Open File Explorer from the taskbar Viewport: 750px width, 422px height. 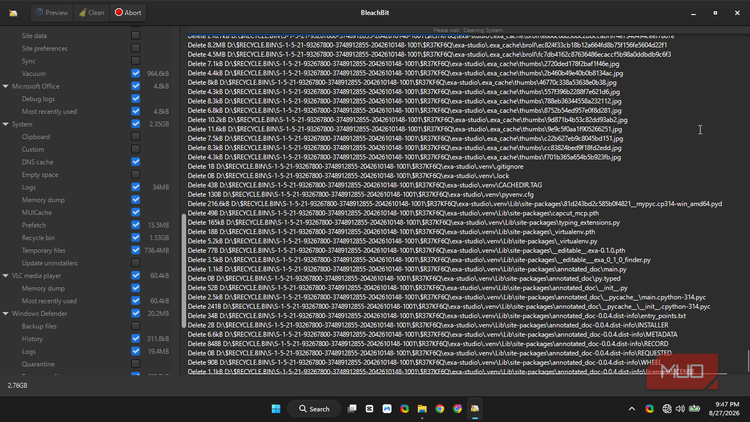click(422, 409)
